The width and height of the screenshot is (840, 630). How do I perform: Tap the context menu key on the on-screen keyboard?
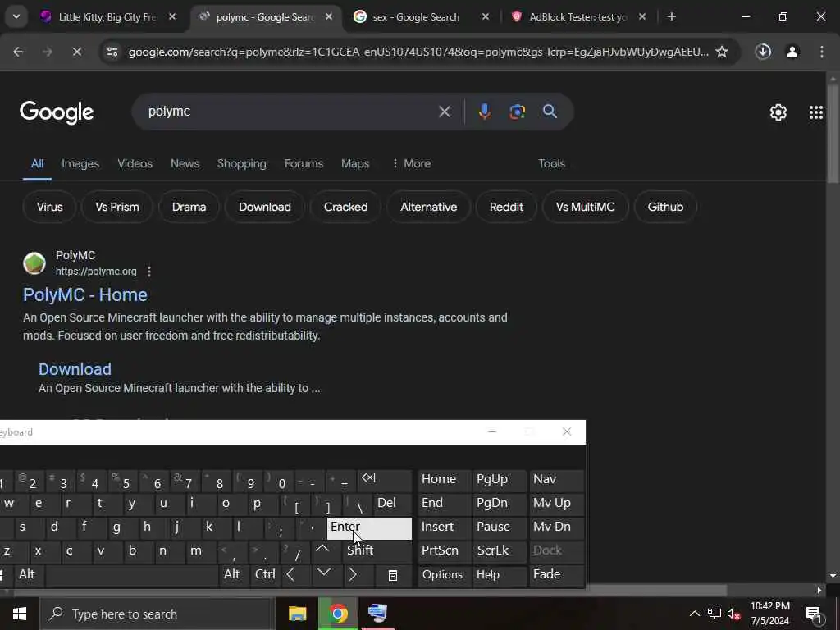pos(393,575)
